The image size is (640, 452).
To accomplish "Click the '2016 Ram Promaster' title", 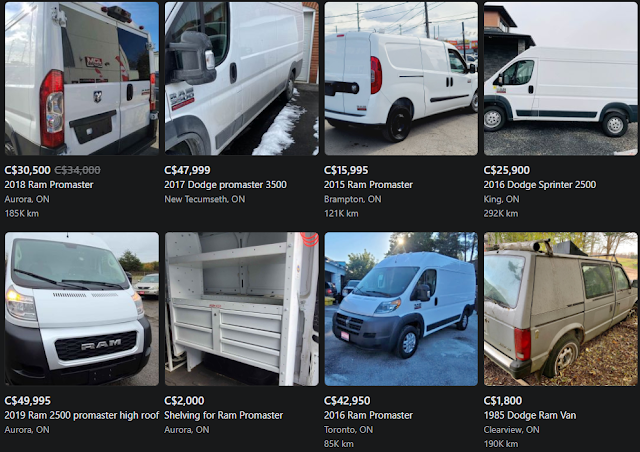I will click(368, 415).
